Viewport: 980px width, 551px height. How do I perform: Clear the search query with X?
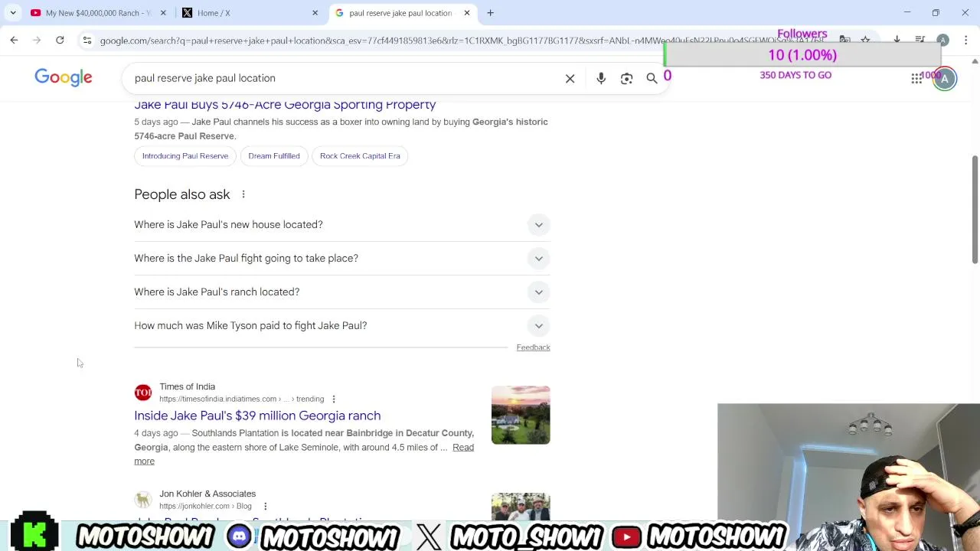pyautogui.click(x=570, y=78)
